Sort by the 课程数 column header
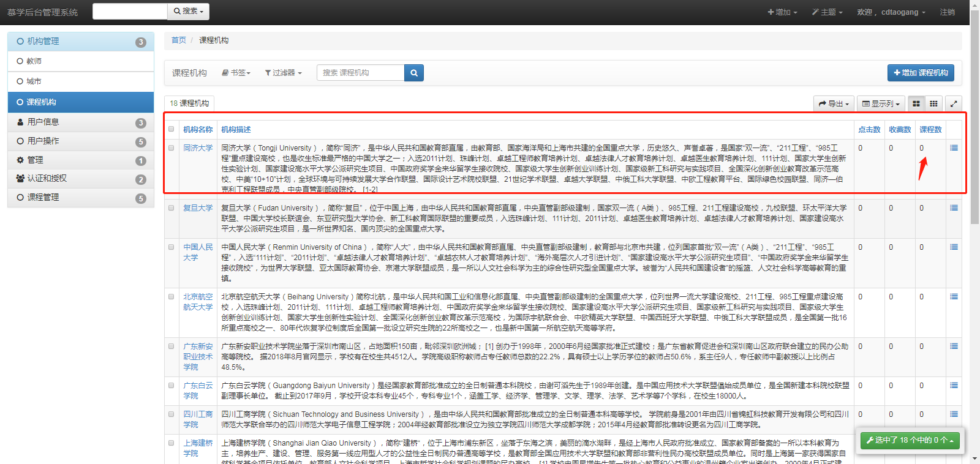 click(x=930, y=130)
